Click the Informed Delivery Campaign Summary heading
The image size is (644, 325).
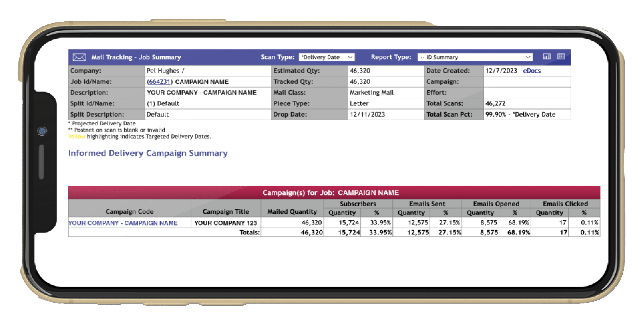pyautogui.click(x=148, y=153)
